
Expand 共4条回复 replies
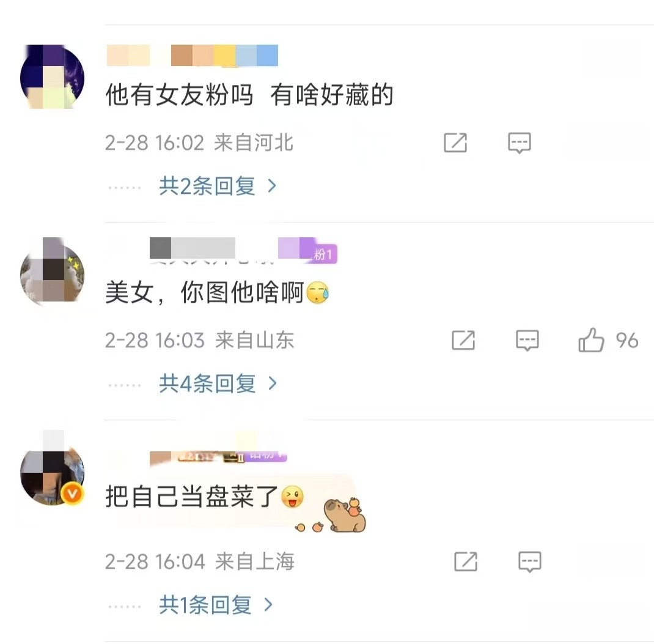218,383
